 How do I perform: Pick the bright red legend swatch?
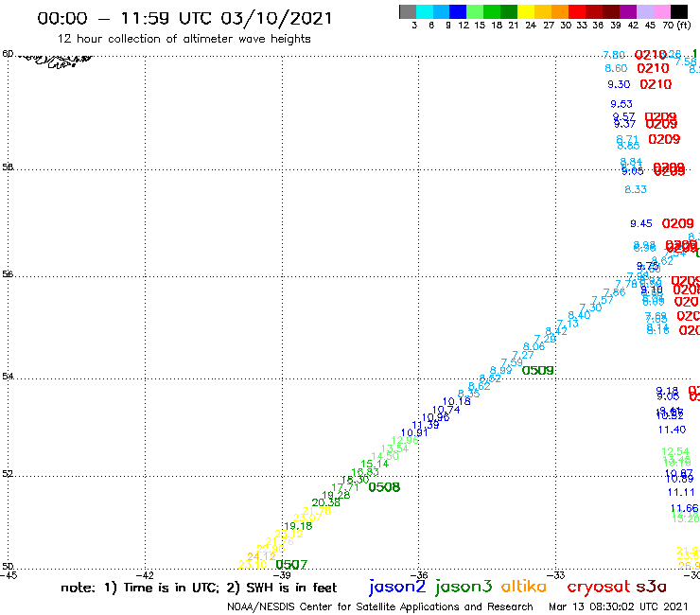[x=577, y=11]
